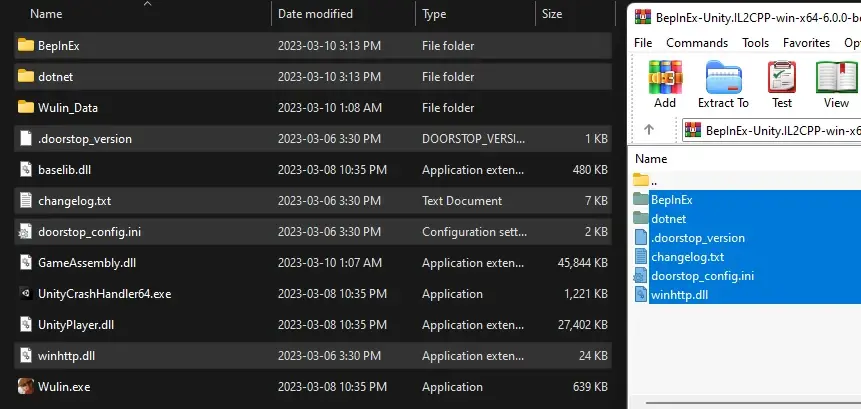
Task: Select the winhttp.dll icon in archive list
Action: point(641,294)
